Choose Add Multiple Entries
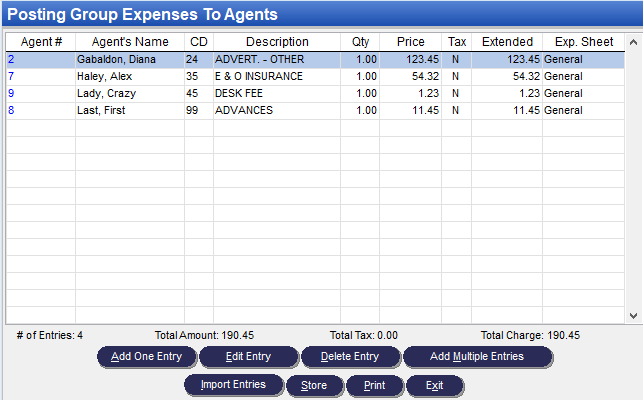This screenshot has width=643, height=400. [477, 357]
